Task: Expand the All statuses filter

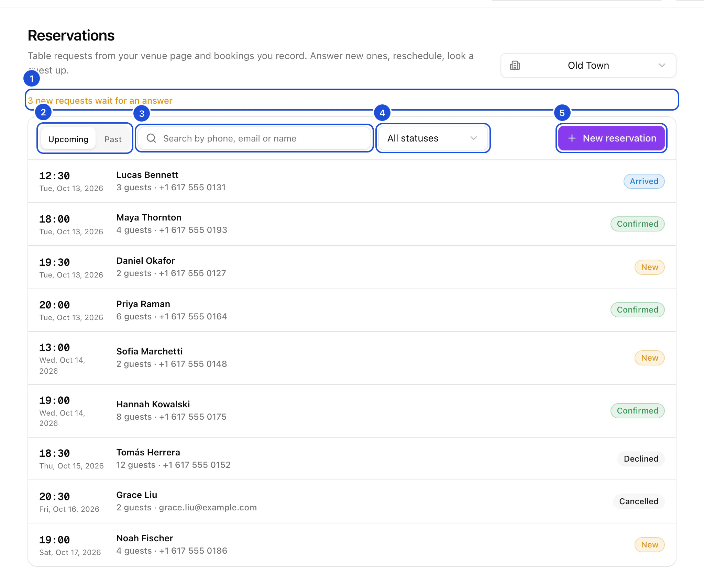Action: pyautogui.click(x=433, y=138)
